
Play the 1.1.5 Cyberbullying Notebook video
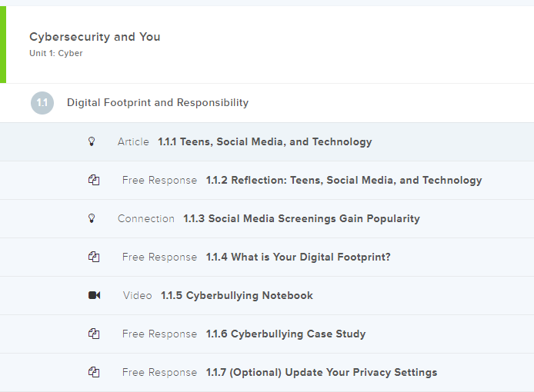[x=237, y=295]
